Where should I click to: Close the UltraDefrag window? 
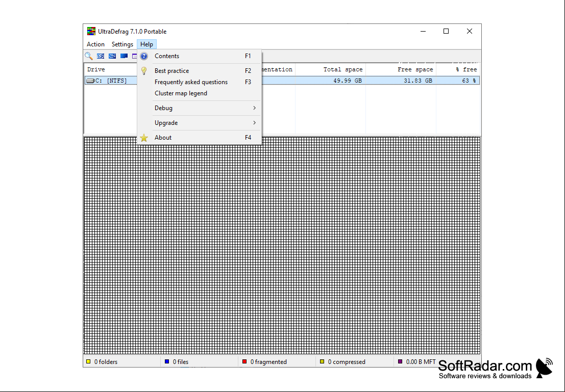469,31
